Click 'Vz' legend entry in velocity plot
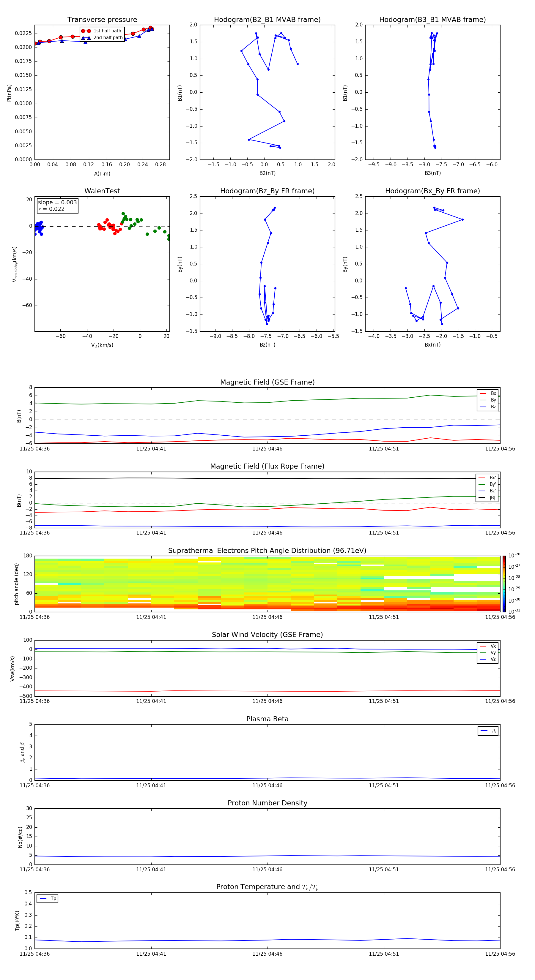The height and width of the screenshot is (980, 535). pyautogui.click(x=488, y=660)
